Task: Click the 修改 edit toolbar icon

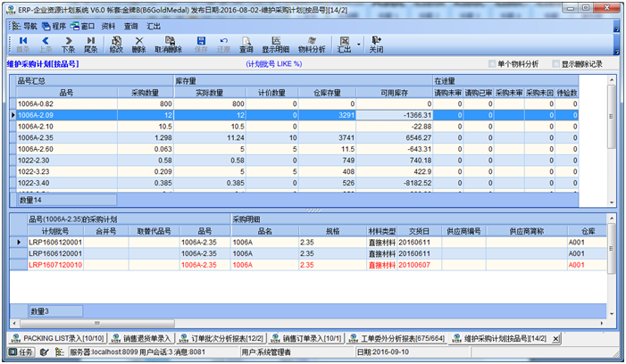Action: [116, 45]
